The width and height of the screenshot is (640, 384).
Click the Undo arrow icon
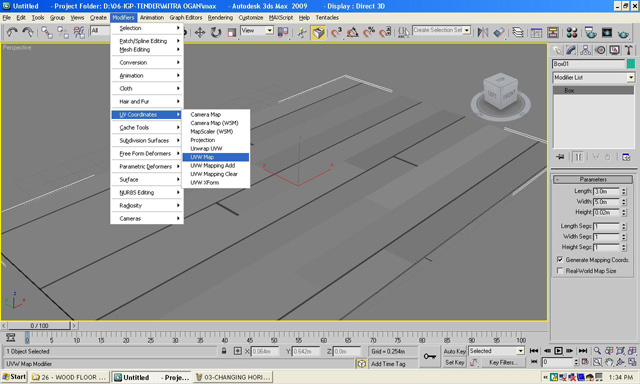coord(12,32)
